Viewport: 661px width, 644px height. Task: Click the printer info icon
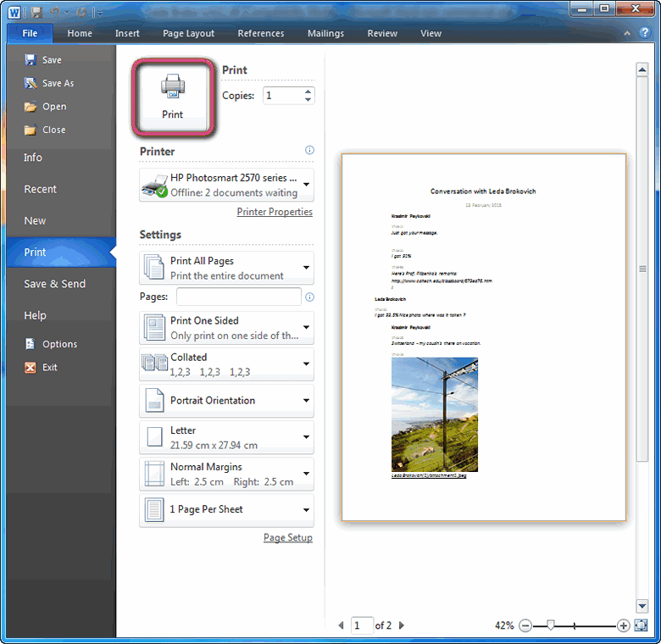click(x=309, y=150)
